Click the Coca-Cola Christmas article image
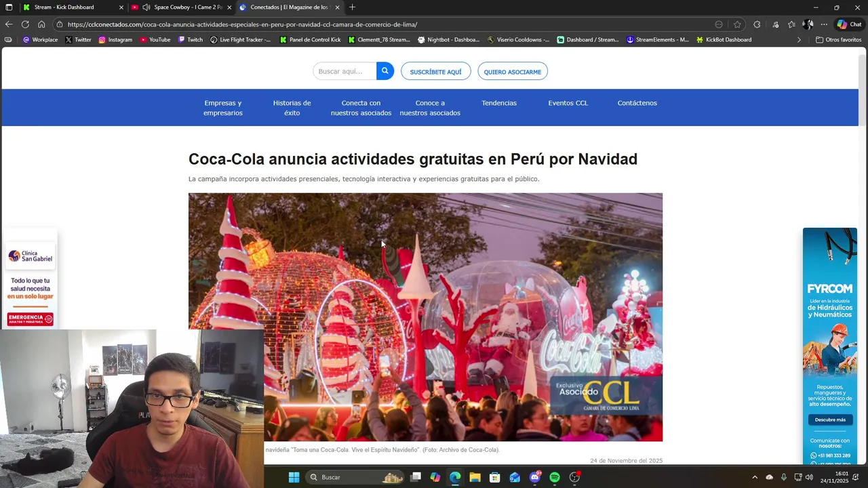Viewport: 868px width, 488px height. coord(425,317)
